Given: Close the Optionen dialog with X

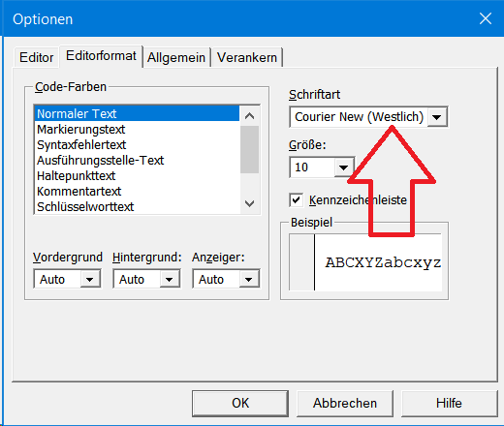Looking at the screenshot, I should coord(486,18).
